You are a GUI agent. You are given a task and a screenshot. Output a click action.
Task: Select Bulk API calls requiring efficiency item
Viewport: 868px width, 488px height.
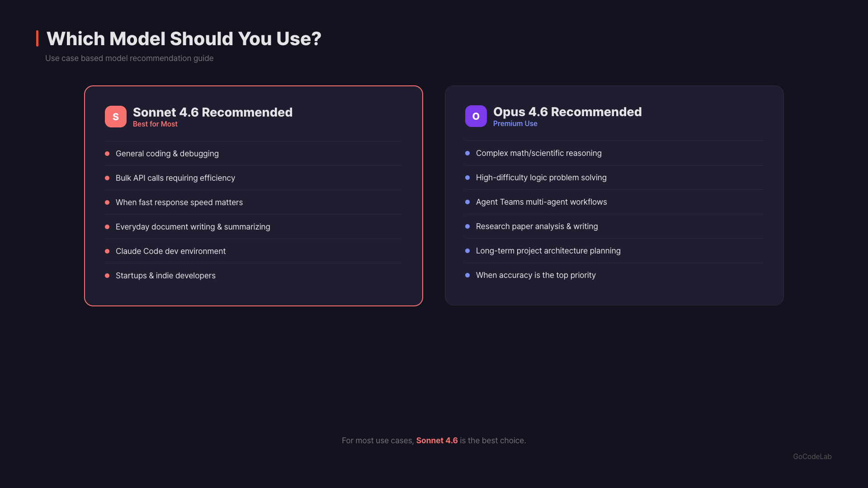tap(175, 178)
